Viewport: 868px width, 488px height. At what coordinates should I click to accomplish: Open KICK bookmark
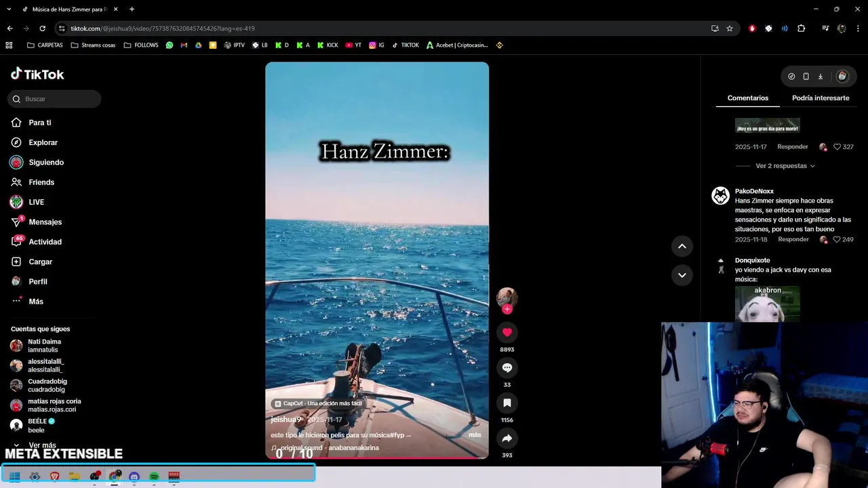tap(328, 45)
